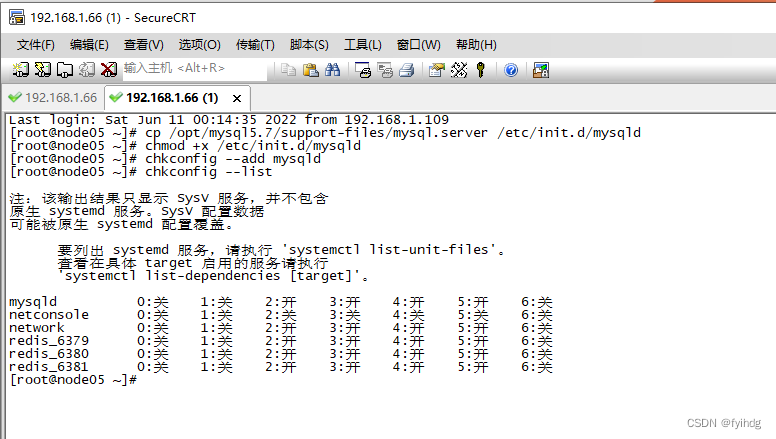Viewport: 776px width, 439px height.
Task: Click the SecureFX toolbar icon
Action: click(540, 70)
